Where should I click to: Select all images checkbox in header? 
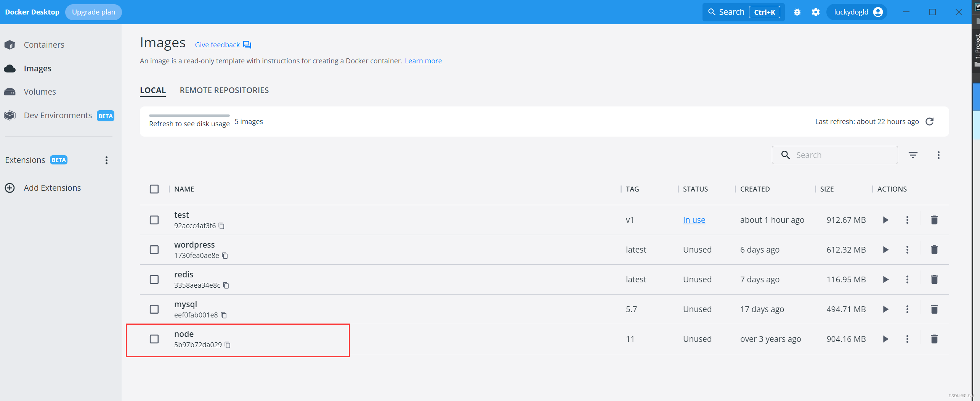click(154, 189)
